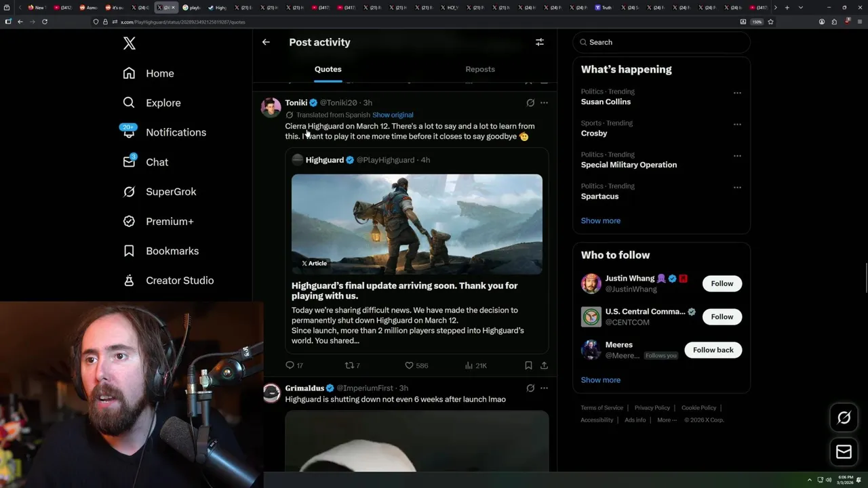Open Privacy Policy footer link

[x=652, y=408]
